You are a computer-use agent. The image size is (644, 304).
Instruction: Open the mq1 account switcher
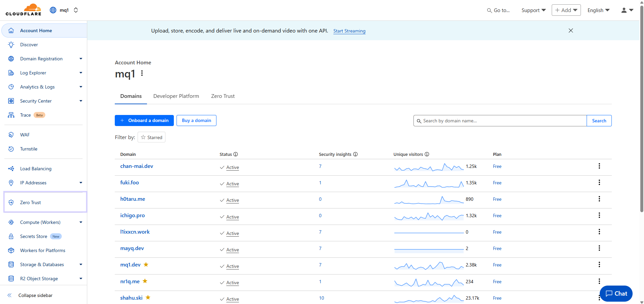tap(64, 10)
